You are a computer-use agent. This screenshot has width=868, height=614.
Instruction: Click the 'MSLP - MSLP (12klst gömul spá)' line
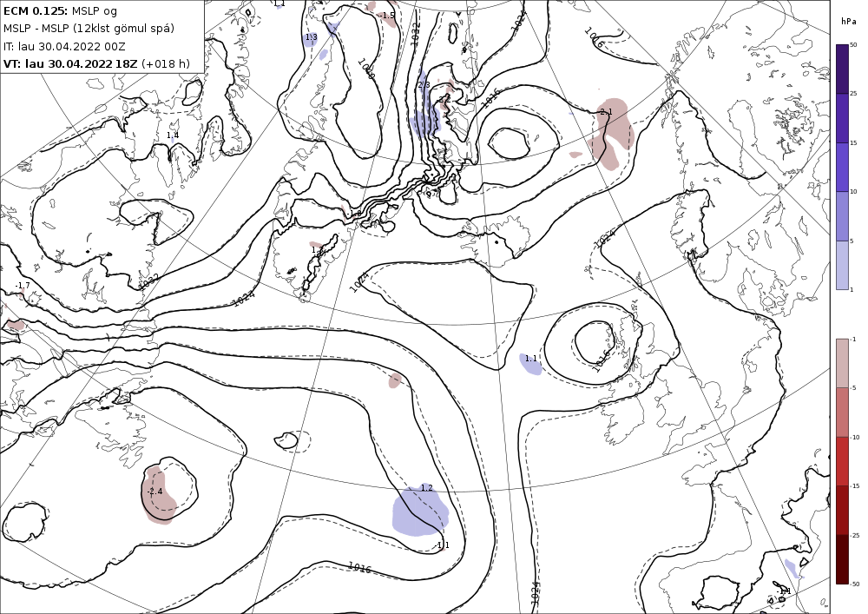(89, 29)
